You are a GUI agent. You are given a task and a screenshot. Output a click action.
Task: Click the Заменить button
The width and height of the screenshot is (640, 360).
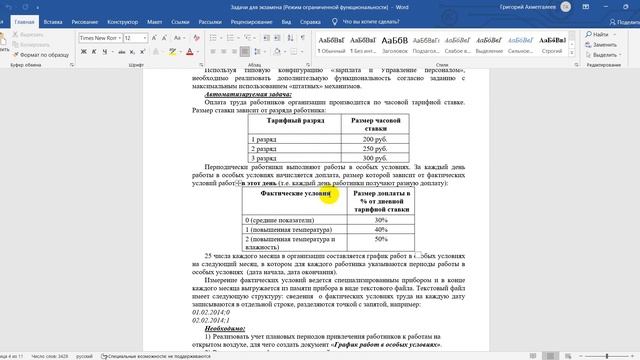[x=601, y=44]
